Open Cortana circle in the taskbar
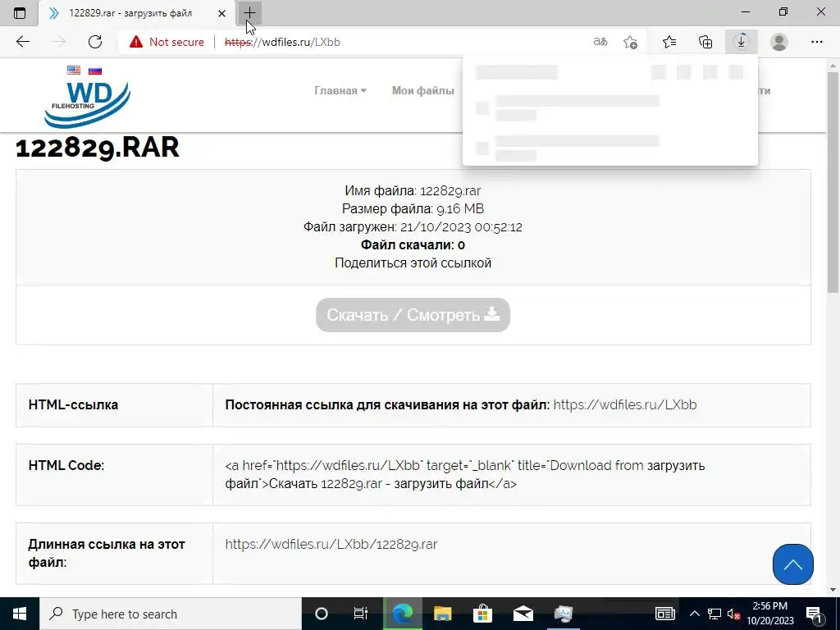 (322, 614)
